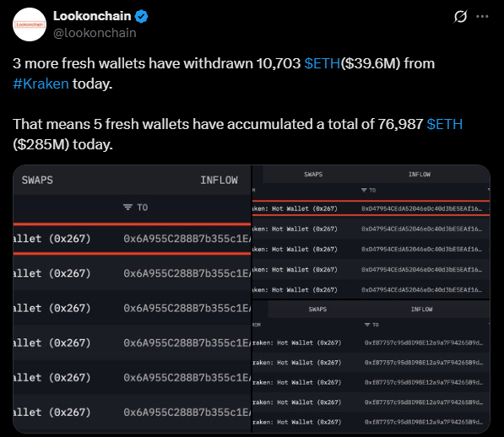Open the three-dot more options menu
Viewport: 504px width, 437px height.
point(482,16)
